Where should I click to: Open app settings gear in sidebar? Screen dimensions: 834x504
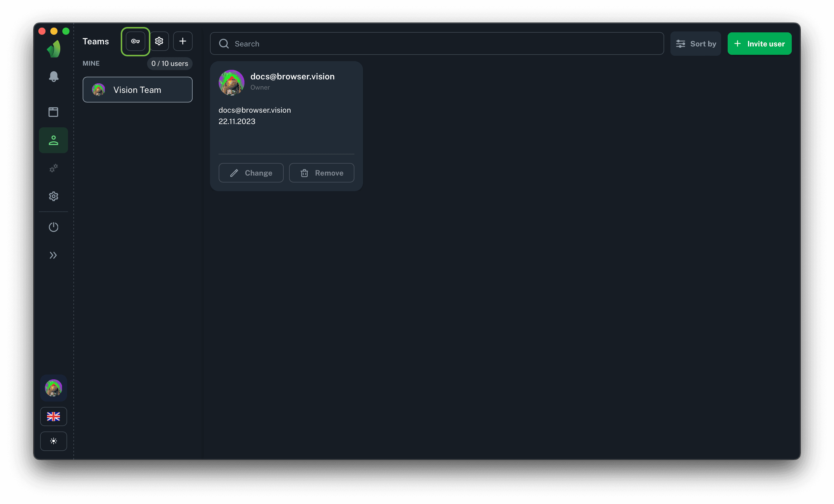[x=54, y=196]
